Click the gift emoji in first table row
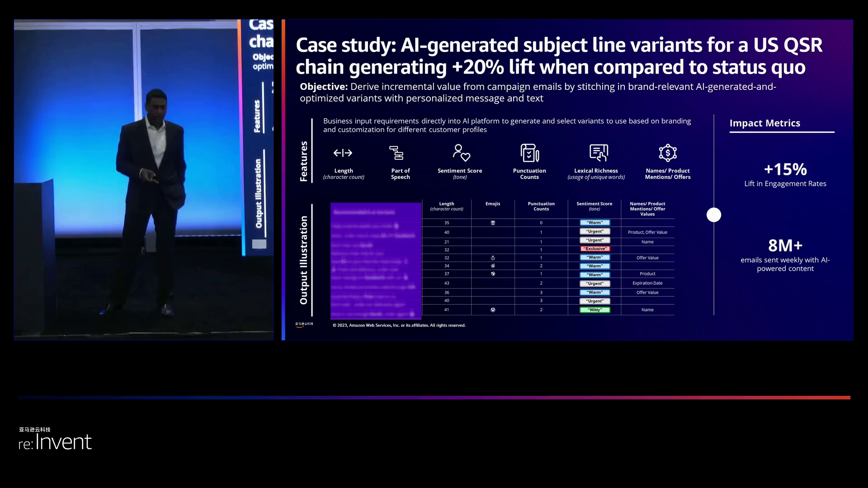 (x=493, y=223)
